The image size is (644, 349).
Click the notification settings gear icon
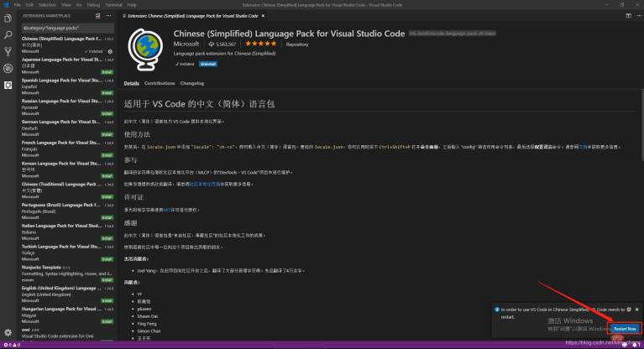click(629, 310)
